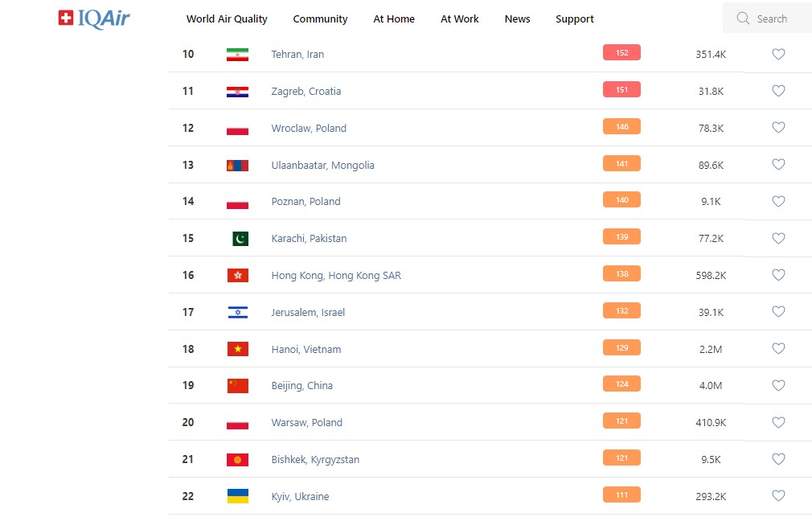Screen dimensions: 812x517
Task: Open the World Air Quality menu
Action: click(x=227, y=19)
